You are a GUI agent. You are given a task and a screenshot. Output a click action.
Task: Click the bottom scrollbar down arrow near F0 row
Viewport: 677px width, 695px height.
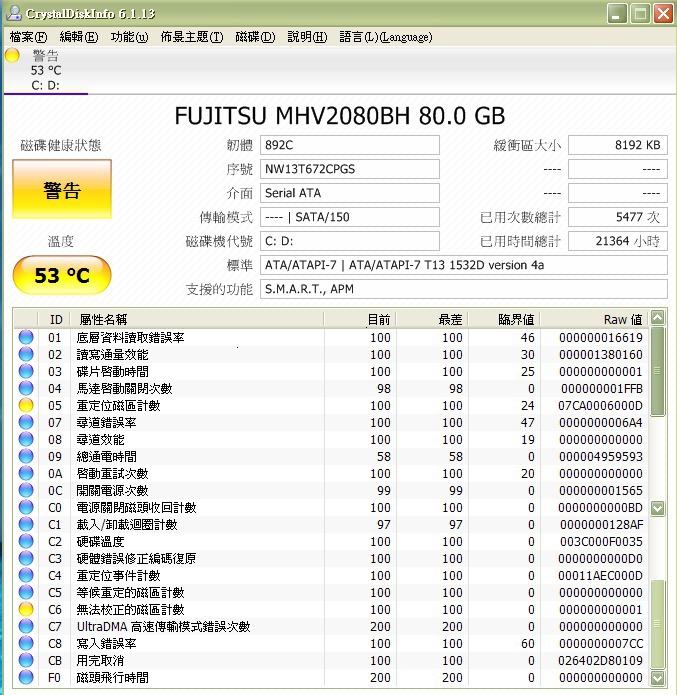point(657,678)
